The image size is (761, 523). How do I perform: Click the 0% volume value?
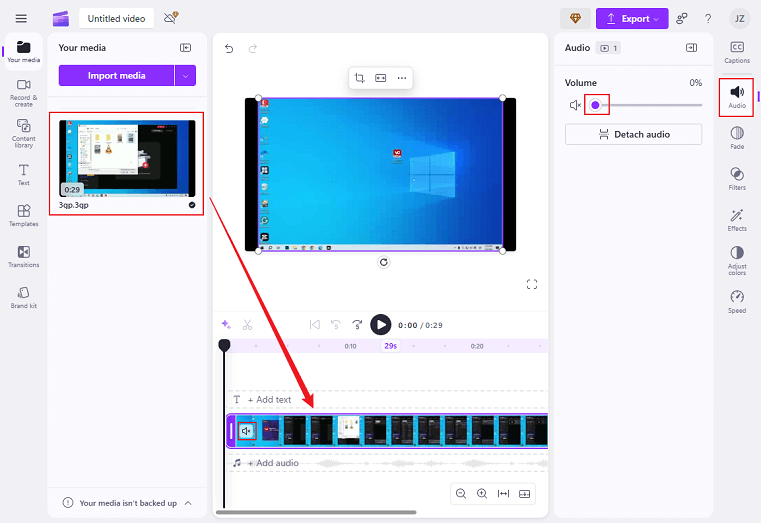695,82
